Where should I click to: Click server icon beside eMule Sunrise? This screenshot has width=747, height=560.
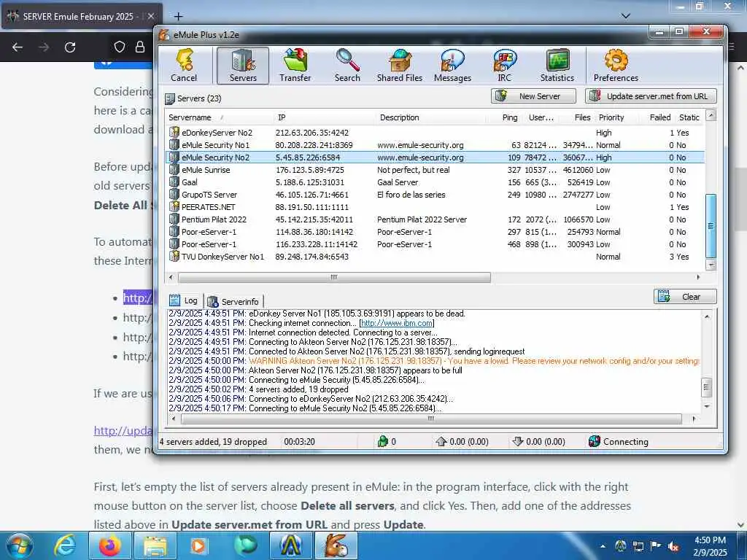[174, 169]
